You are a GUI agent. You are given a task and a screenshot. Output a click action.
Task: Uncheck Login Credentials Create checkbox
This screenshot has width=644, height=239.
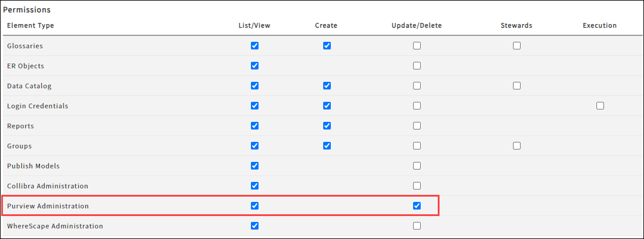[x=327, y=106]
